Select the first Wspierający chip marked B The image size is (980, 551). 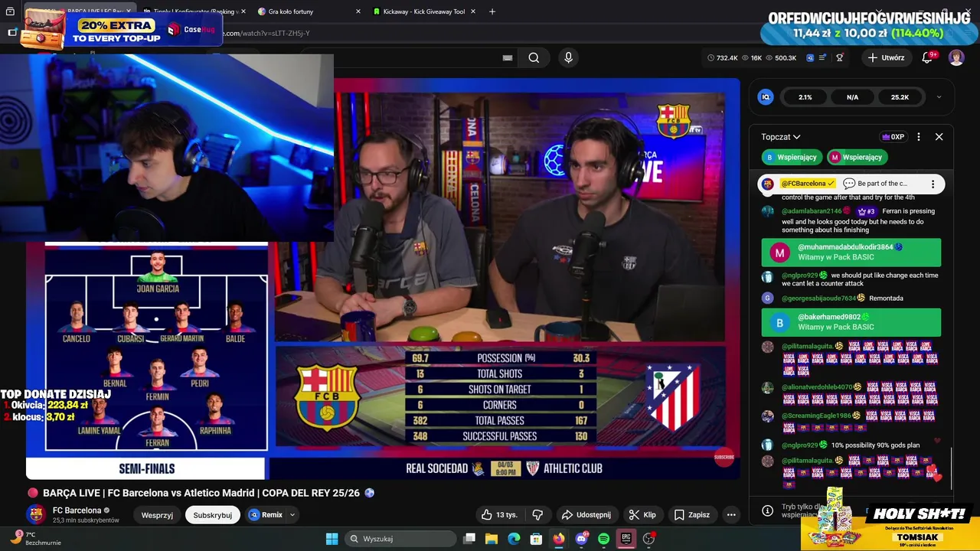point(792,158)
